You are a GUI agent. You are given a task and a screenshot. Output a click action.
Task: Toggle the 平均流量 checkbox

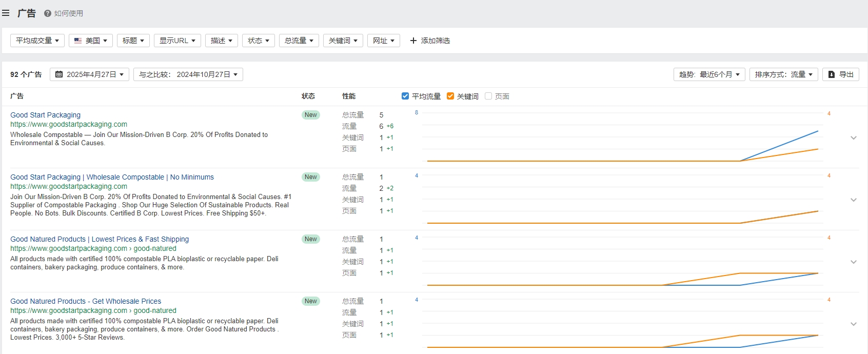[405, 96]
